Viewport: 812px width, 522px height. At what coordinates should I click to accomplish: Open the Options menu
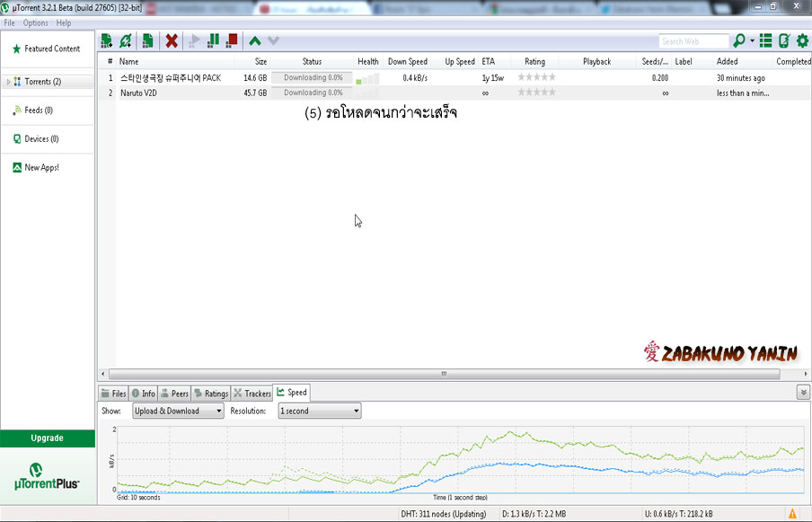pos(35,22)
